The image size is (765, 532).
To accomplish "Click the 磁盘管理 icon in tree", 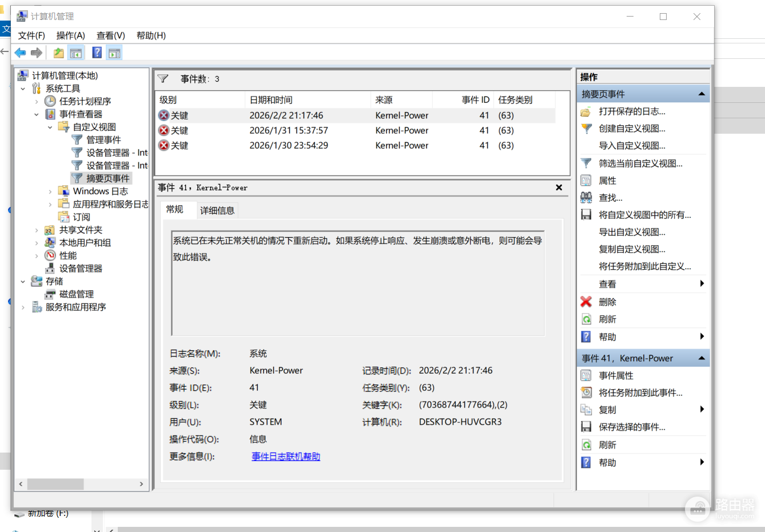I will tap(50, 294).
